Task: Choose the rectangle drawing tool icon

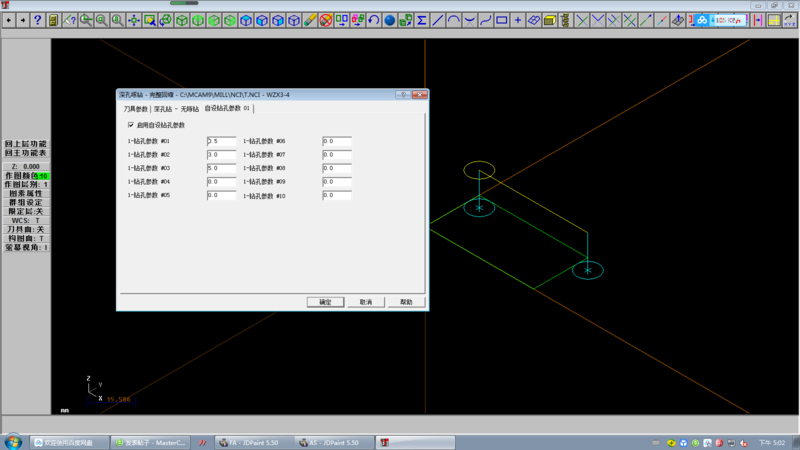Action: 502,20
